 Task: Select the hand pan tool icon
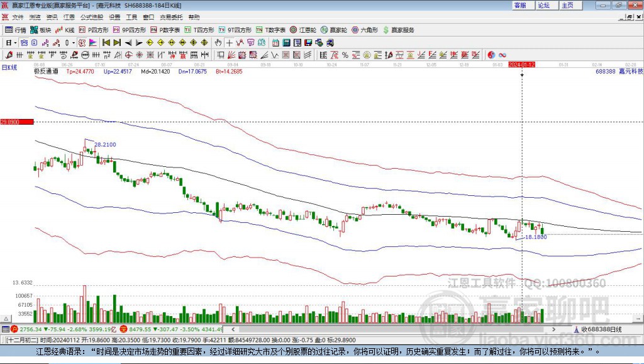218,42
